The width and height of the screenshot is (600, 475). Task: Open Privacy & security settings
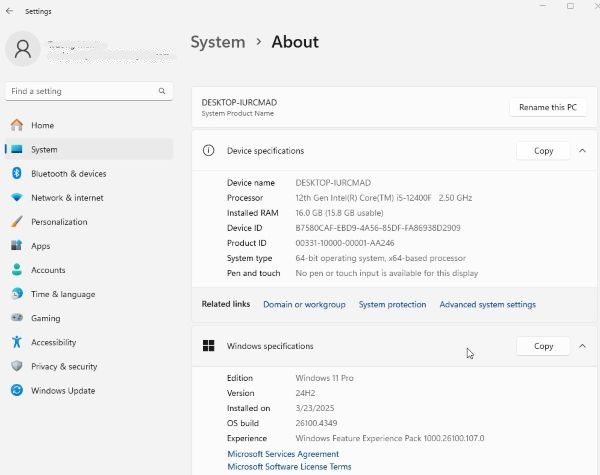click(x=89, y=366)
